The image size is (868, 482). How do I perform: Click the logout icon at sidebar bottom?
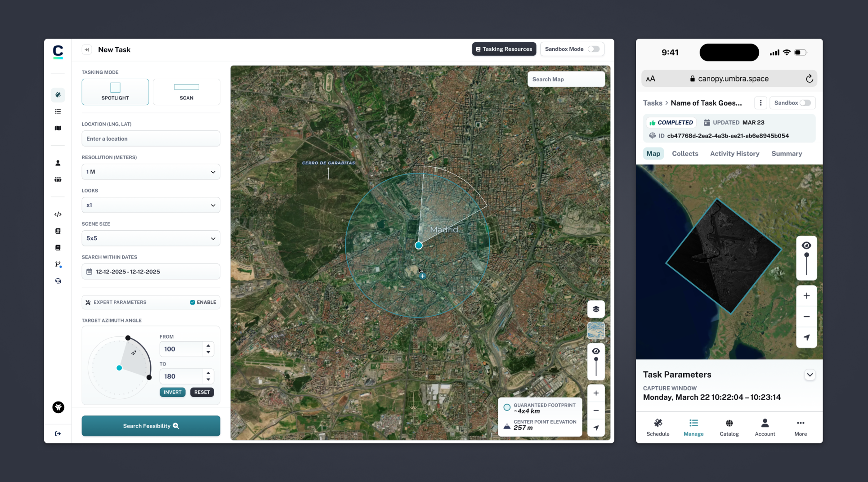[58, 434]
